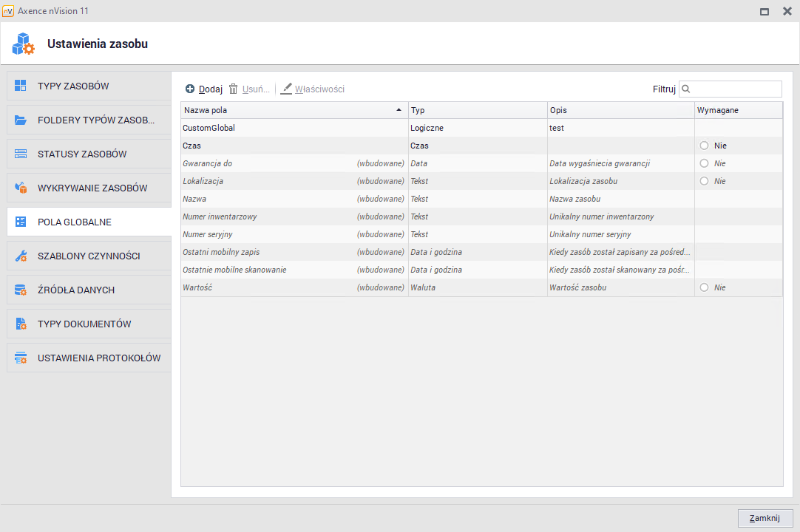Toggle Wymagane radio for Gwarancja do

pos(704,163)
